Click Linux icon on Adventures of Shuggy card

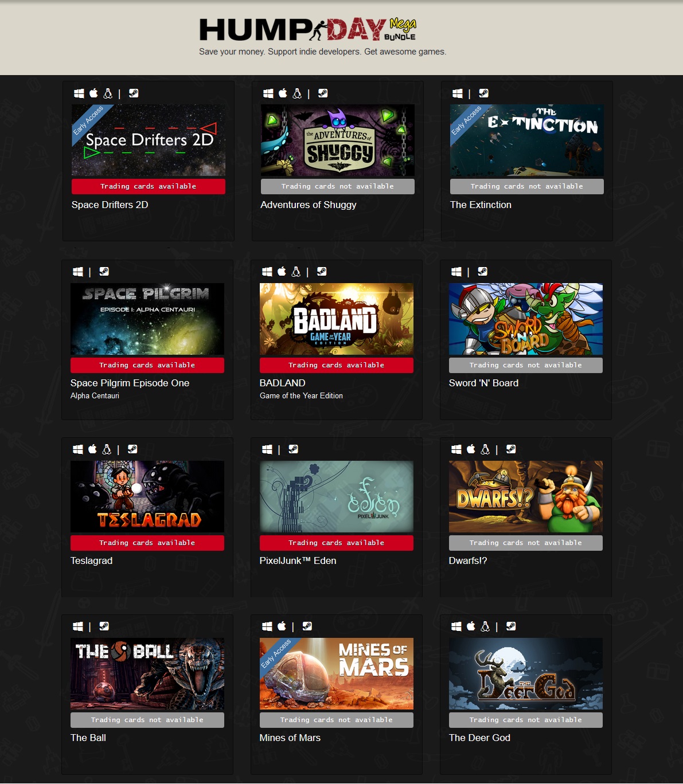(296, 93)
